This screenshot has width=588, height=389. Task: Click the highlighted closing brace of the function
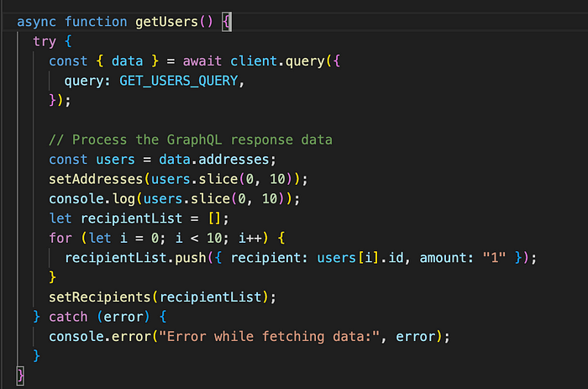click(x=20, y=376)
